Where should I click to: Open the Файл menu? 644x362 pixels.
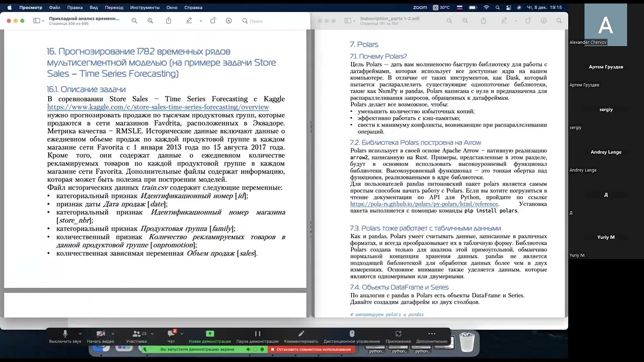55,8
